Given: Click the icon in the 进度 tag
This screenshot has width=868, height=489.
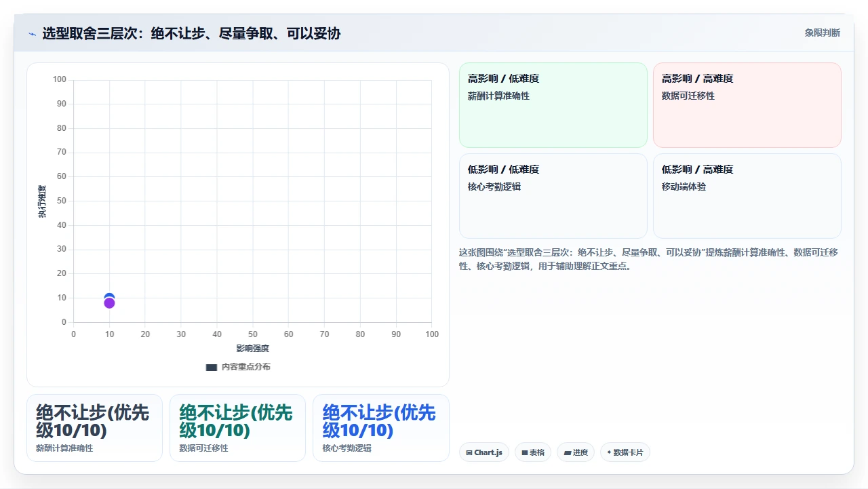Looking at the screenshot, I should click(x=567, y=452).
